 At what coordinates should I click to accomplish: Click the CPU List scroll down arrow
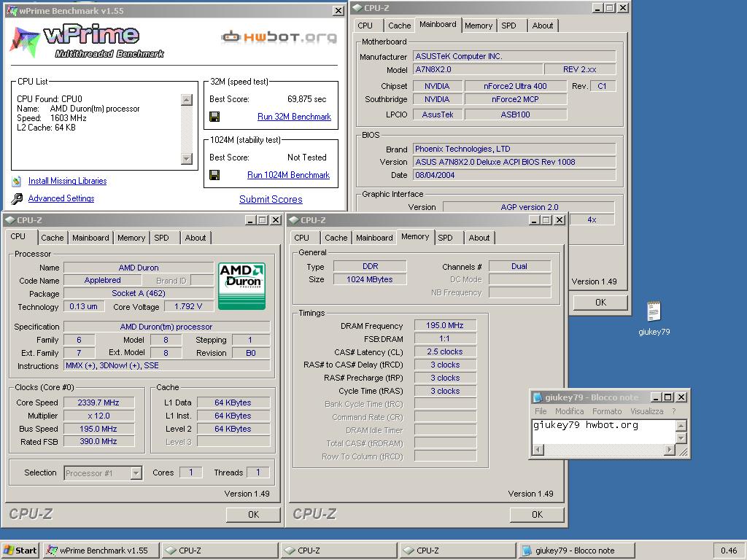pos(187,158)
